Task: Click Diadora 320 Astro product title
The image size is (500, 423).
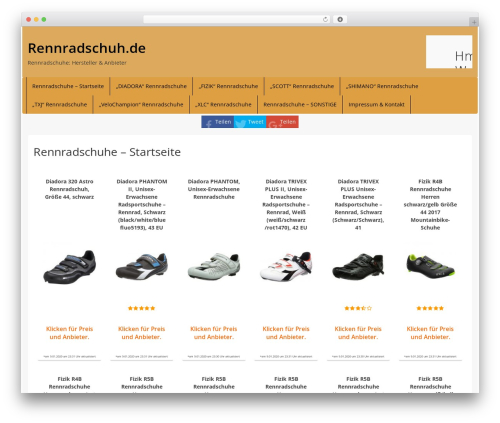Action: [69, 189]
